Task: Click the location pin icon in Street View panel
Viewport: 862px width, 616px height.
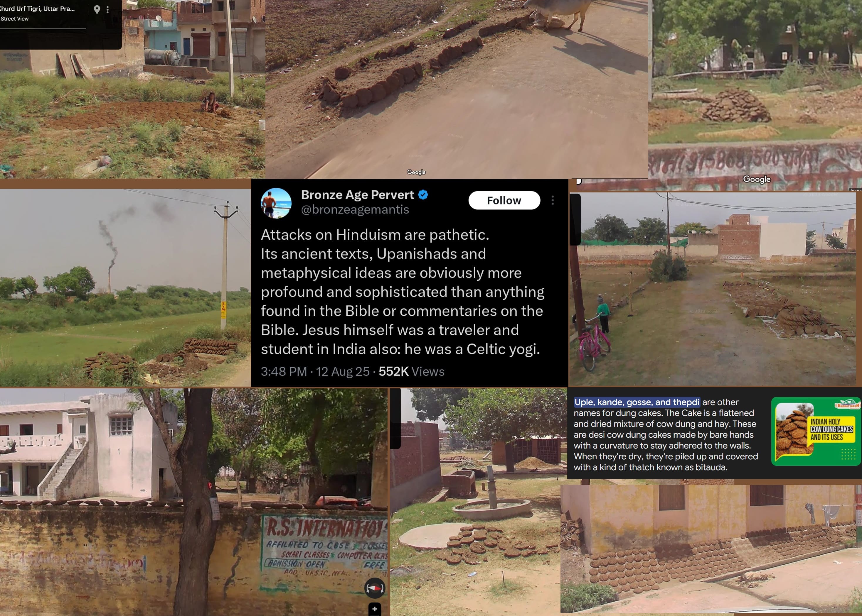Action: (97, 9)
